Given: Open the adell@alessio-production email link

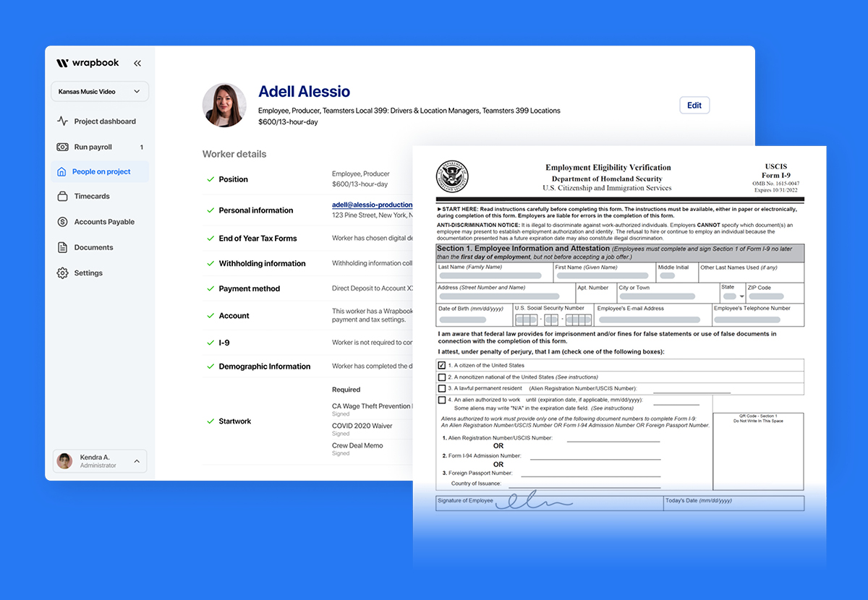Looking at the screenshot, I should (372, 205).
